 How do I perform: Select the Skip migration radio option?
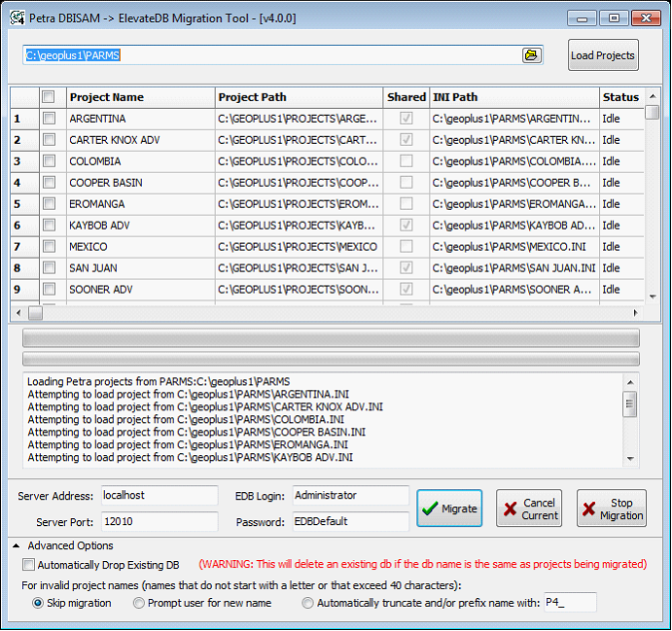point(39,603)
